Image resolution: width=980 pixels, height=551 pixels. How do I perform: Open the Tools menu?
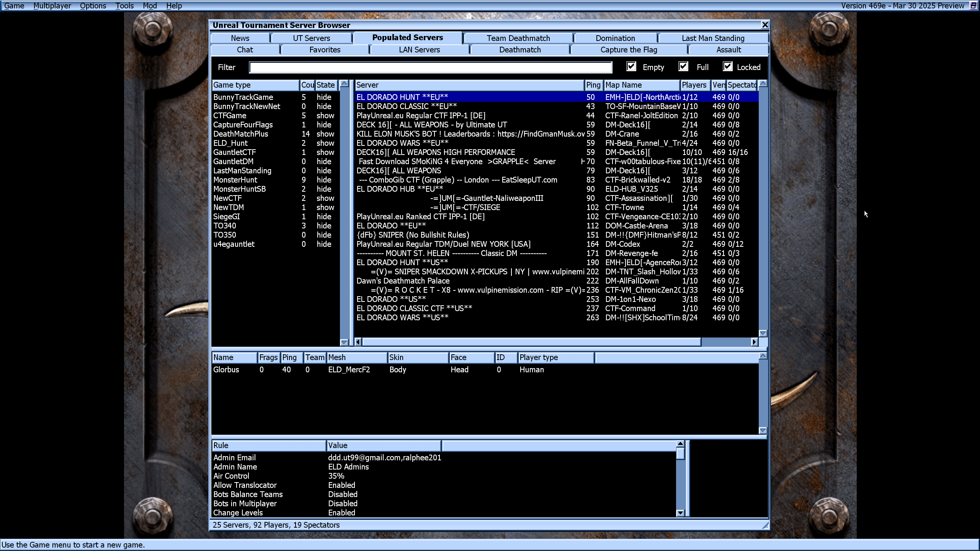[x=125, y=6]
